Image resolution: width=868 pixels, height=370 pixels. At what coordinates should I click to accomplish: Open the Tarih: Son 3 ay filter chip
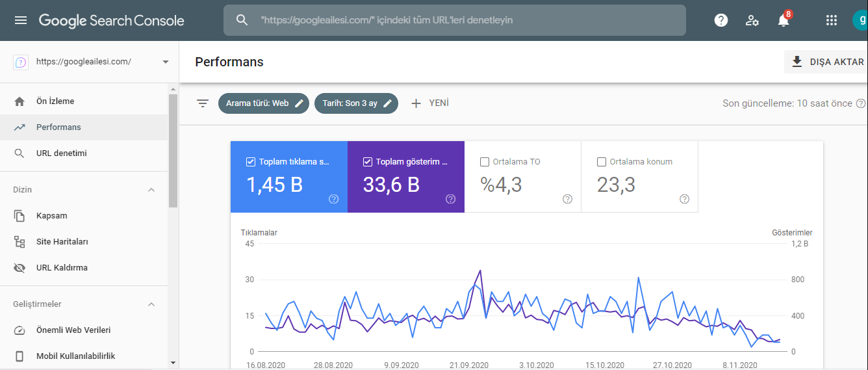pos(356,103)
